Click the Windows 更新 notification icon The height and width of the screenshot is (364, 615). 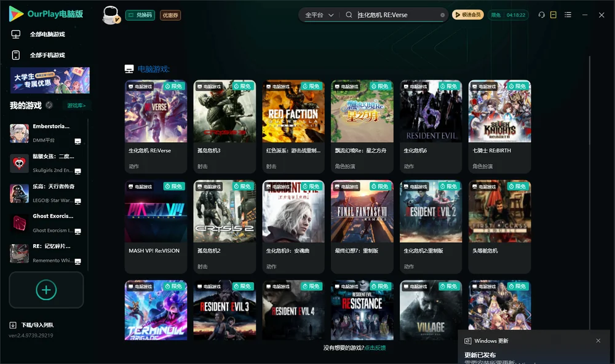pyautogui.click(x=467, y=341)
